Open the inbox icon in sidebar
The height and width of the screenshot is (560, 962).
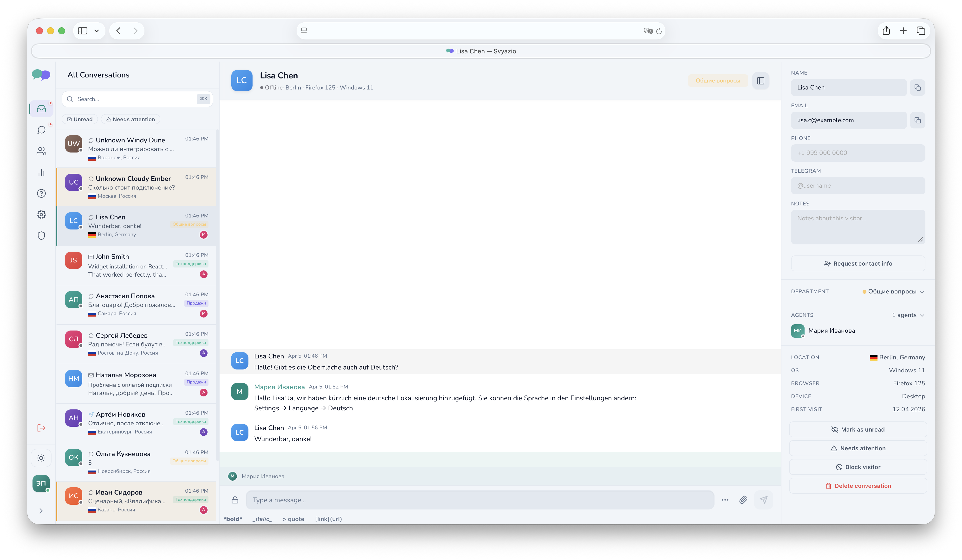pos(41,109)
